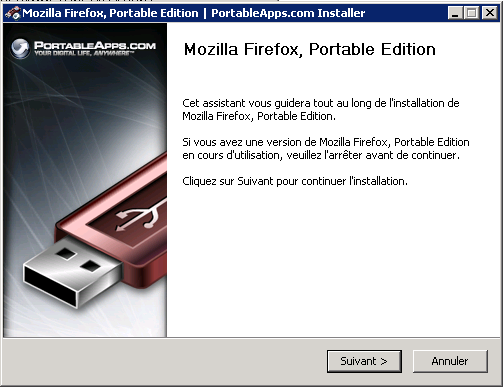503x387 pixels.
Task: Cancel the installation with Annuler
Action: pos(450,361)
